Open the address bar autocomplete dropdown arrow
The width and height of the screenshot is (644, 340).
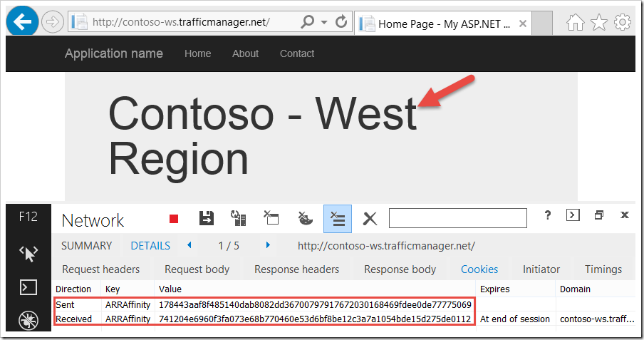[x=324, y=22]
